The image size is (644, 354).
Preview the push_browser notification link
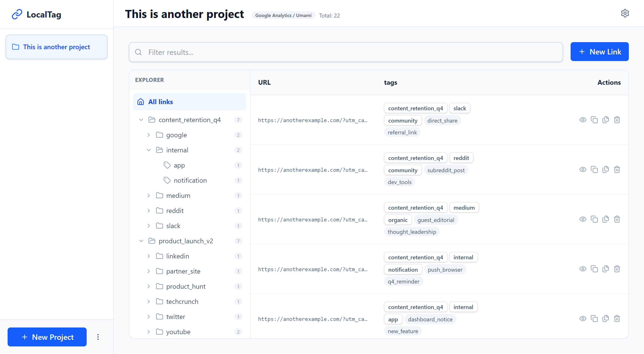[x=583, y=269]
